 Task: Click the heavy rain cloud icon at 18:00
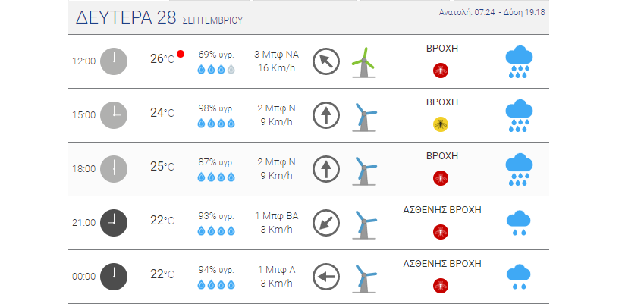pyautogui.click(x=519, y=169)
